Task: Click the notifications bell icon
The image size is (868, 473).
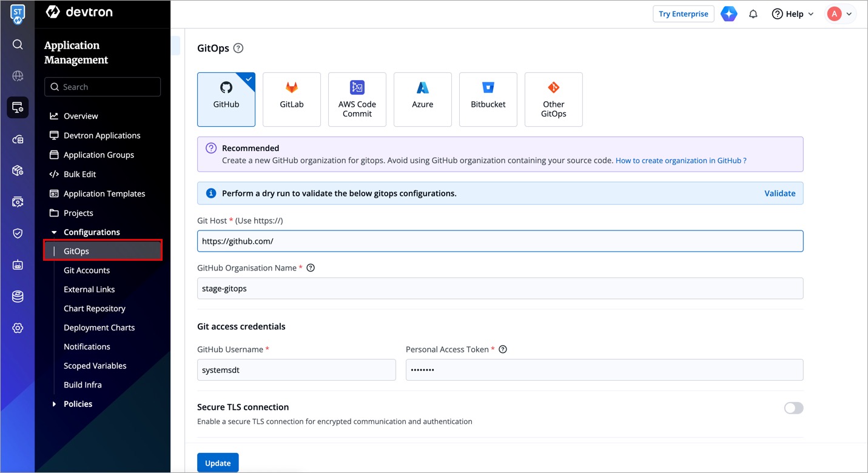Action: tap(753, 14)
